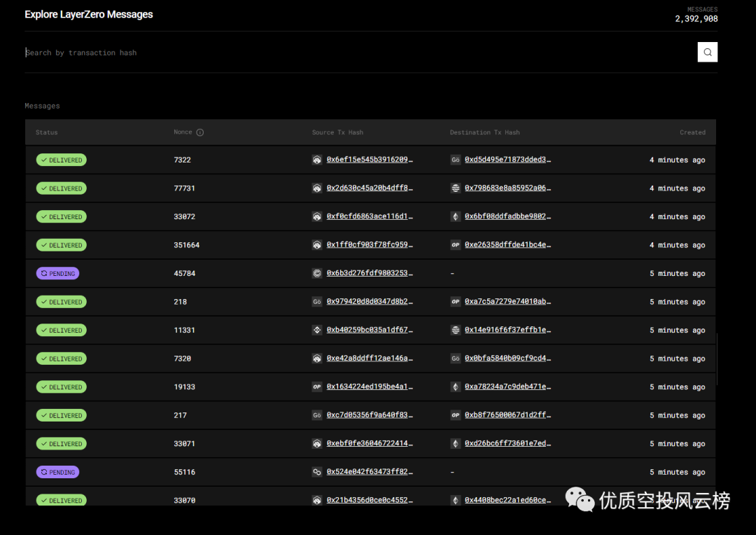Click the page scrollbar thumb at right edge

tap(717, 359)
